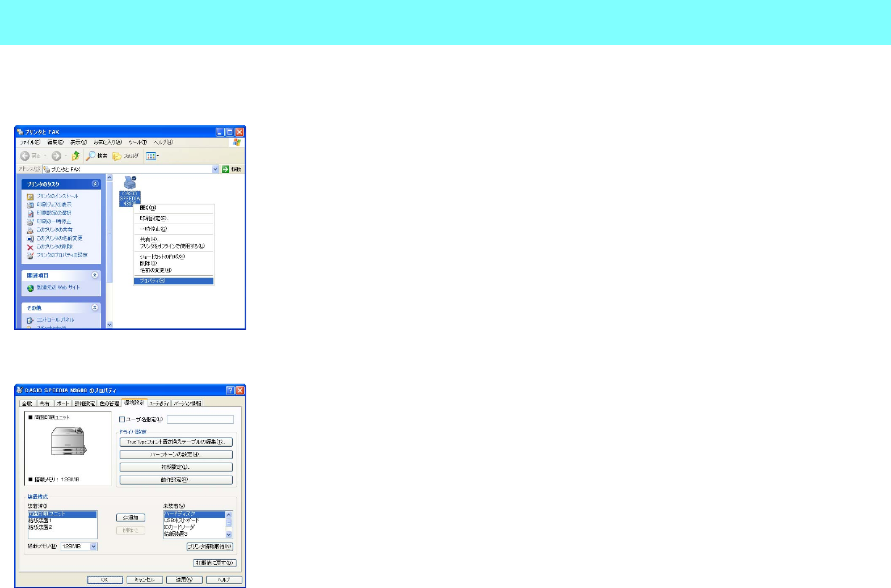Click the <=追加 button
Image resolution: width=891 pixels, height=588 pixels.
point(131,518)
